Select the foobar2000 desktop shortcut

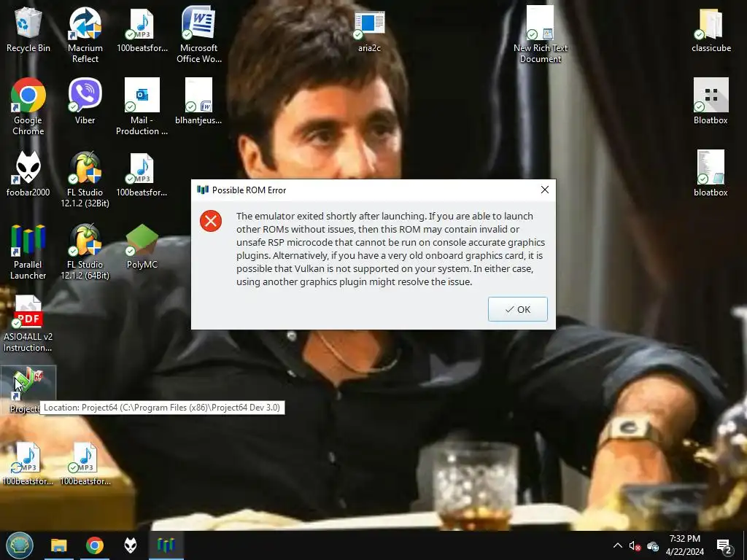28,174
